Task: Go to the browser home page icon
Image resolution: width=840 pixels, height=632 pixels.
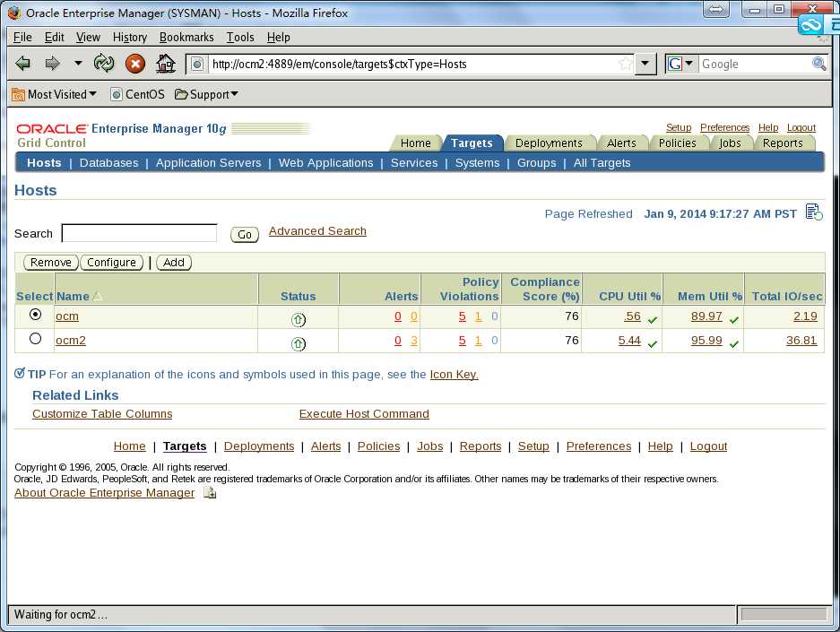Action: point(166,64)
